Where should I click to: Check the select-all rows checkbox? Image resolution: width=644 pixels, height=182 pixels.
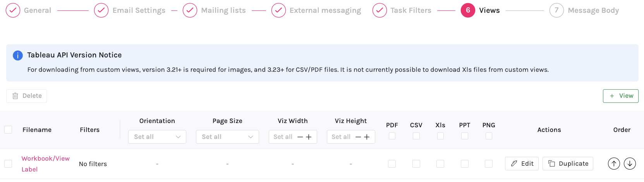[x=8, y=130]
